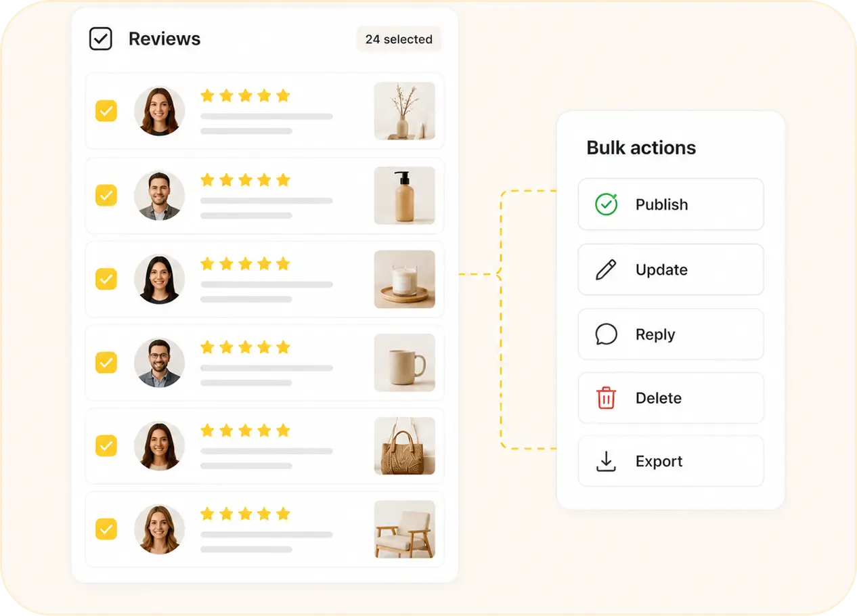This screenshot has height=616, width=857.
Task: Uncheck the review with the armchair photo
Action: pyautogui.click(x=106, y=529)
